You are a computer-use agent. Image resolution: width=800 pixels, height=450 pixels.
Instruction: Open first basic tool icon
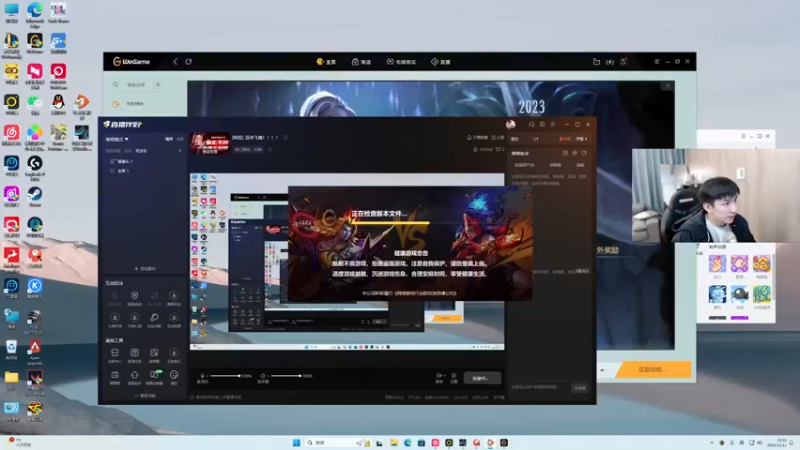(115, 355)
